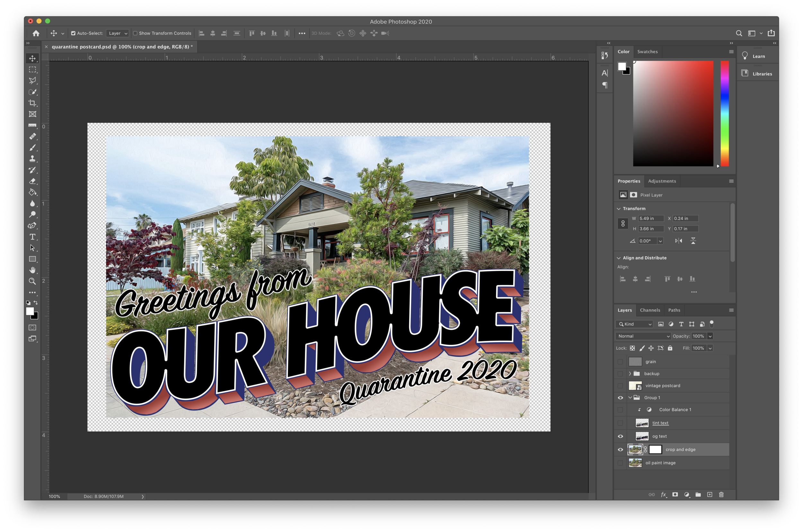Hide the og text layer
The width and height of the screenshot is (803, 532).
(x=620, y=436)
